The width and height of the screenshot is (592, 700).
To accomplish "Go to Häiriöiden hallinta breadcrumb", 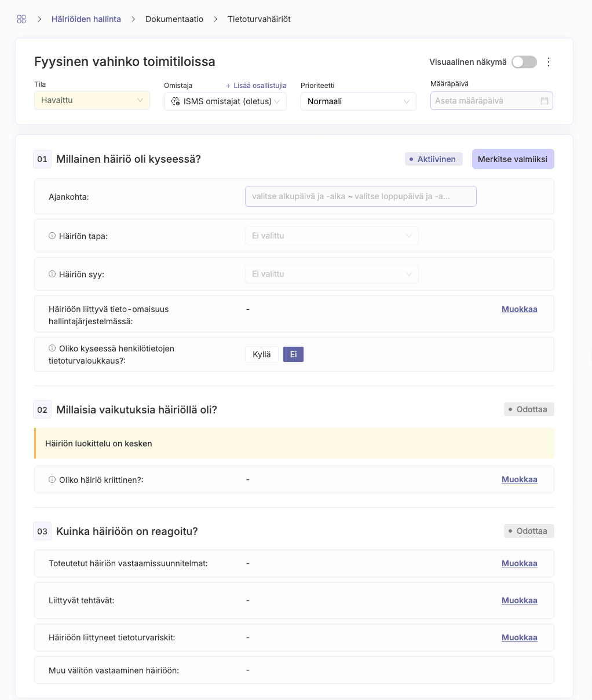I will click(86, 19).
